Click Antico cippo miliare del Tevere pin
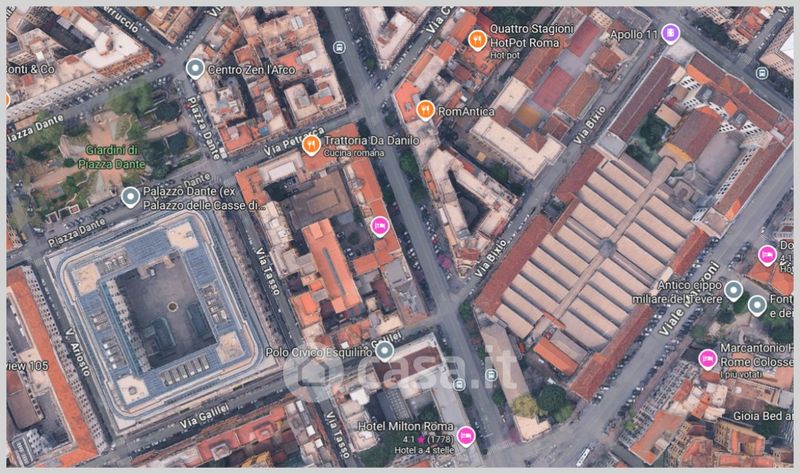800x474 pixels. tap(733, 290)
